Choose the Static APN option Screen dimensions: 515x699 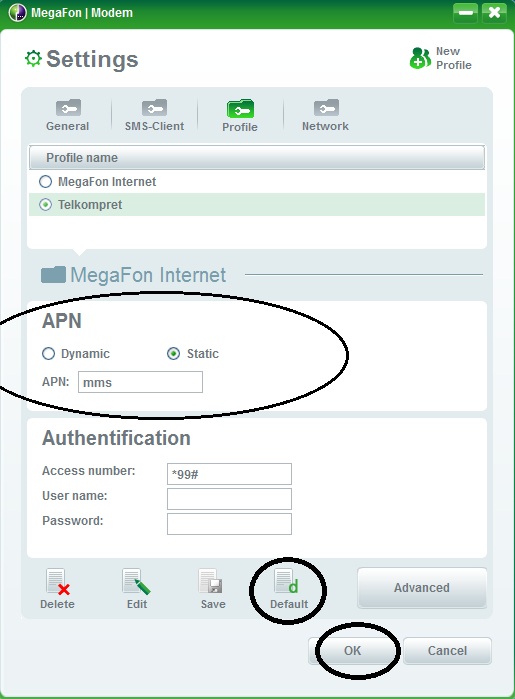[173, 354]
